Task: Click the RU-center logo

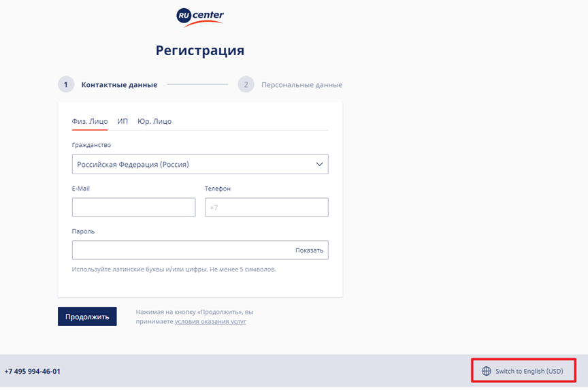Action: [200, 18]
